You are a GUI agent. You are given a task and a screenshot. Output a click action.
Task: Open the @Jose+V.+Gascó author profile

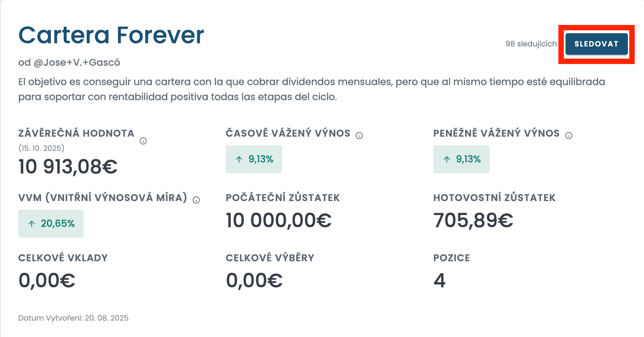pyautogui.click(x=76, y=63)
